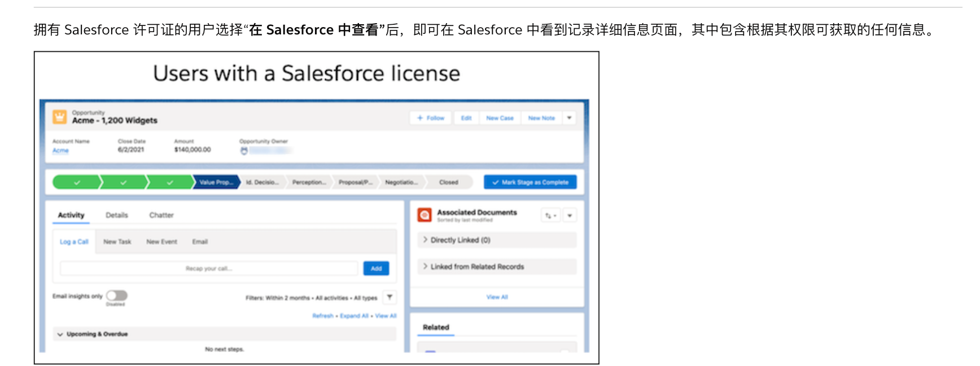This screenshot has height=366, width=980.
Task: Click the Close Date value 6/2/2021
Action: pyautogui.click(x=131, y=149)
